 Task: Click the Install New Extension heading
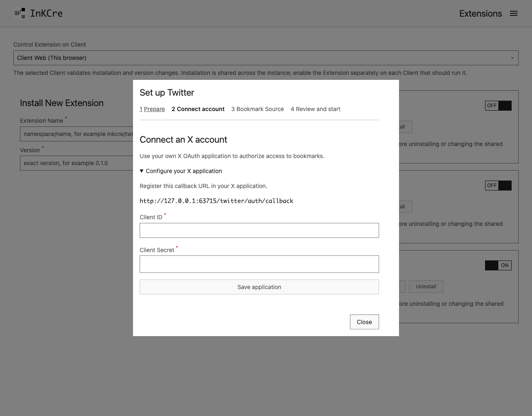tap(62, 103)
